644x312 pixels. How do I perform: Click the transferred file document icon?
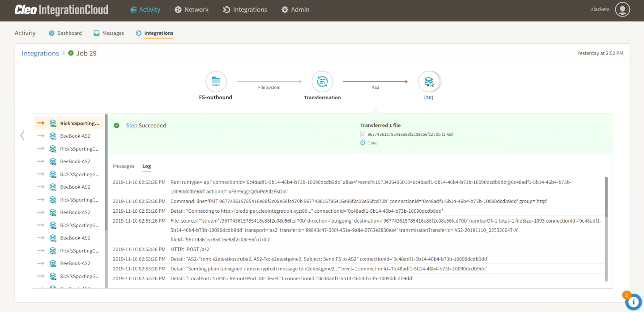pyautogui.click(x=363, y=134)
